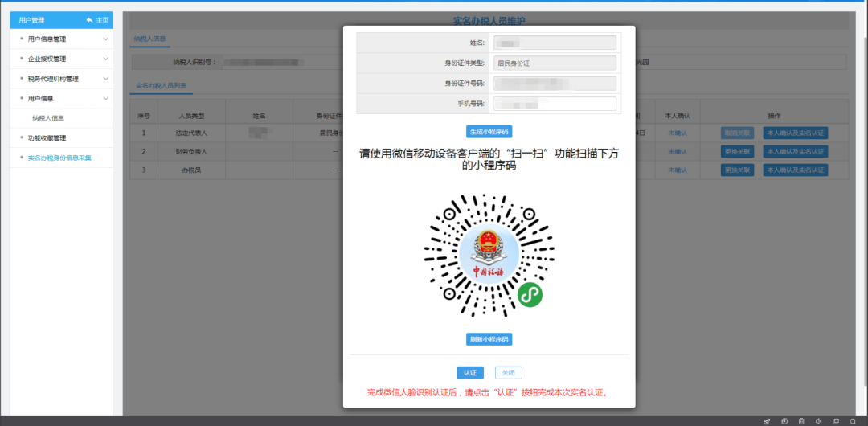
Task: Click 刷新小程序码 button
Action: coord(489,339)
